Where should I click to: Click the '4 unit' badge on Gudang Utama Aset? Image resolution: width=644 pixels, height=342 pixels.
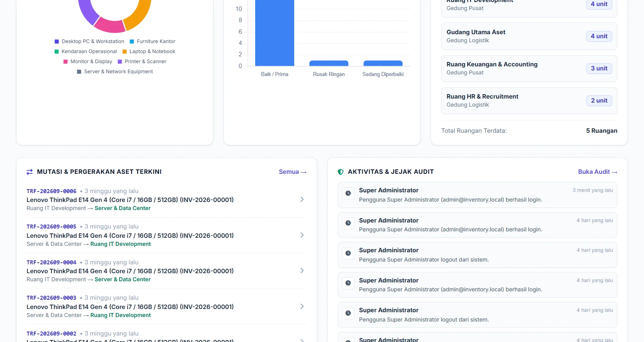click(599, 36)
